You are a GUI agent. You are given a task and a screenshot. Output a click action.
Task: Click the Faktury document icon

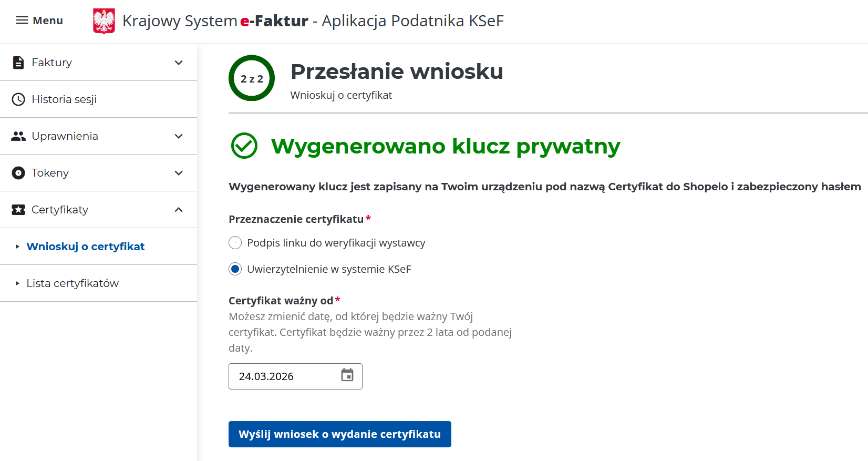(x=18, y=63)
